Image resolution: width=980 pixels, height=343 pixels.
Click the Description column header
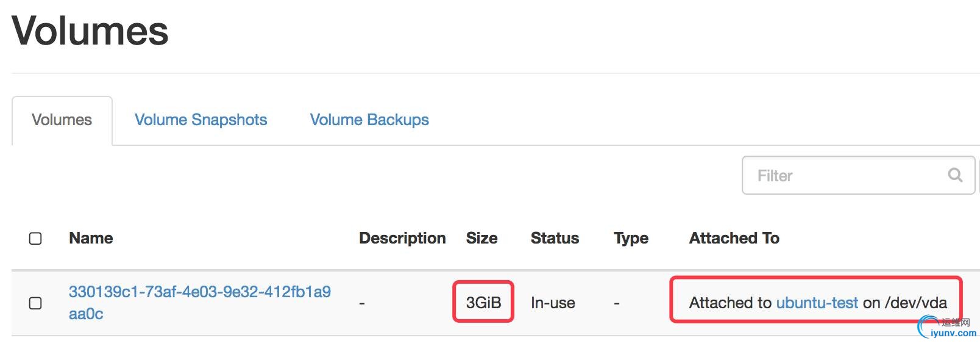pyautogui.click(x=402, y=238)
